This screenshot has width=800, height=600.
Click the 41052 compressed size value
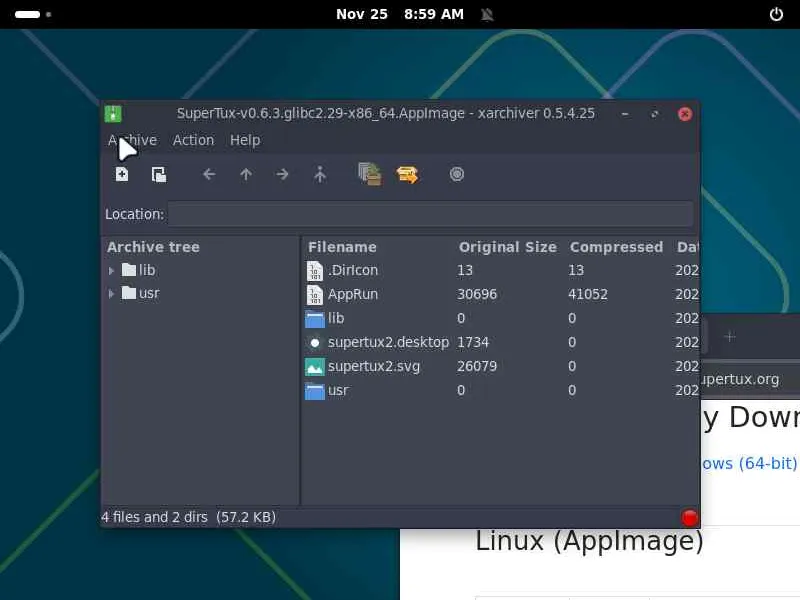pyautogui.click(x=588, y=294)
